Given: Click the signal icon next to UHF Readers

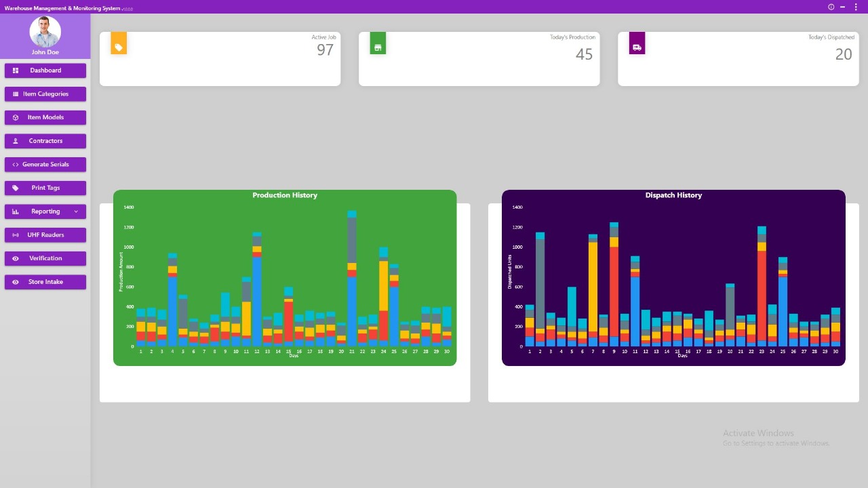Looking at the screenshot, I should click(x=16, y=235).
